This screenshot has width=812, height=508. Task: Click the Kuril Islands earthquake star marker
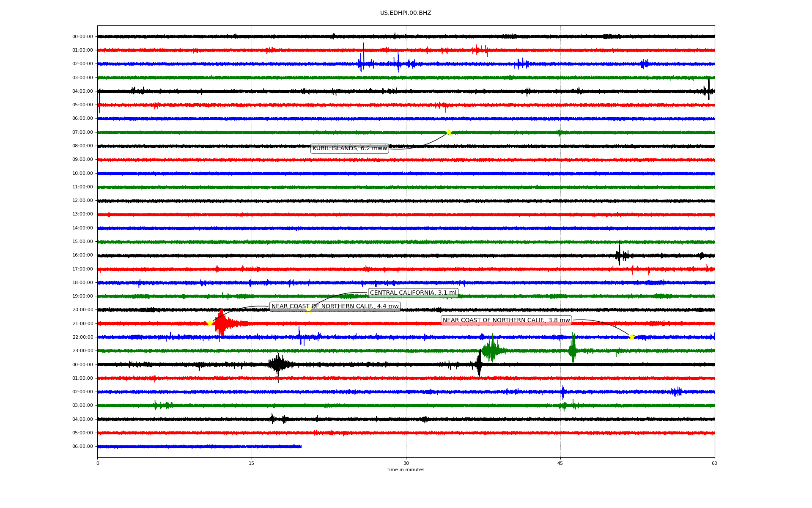click(x=449, y=133)
